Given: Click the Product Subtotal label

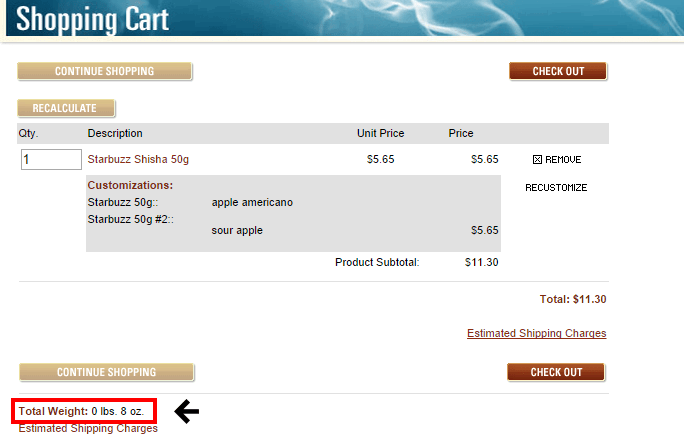Looking at the screenshot, I should click(x=377, y=263).
